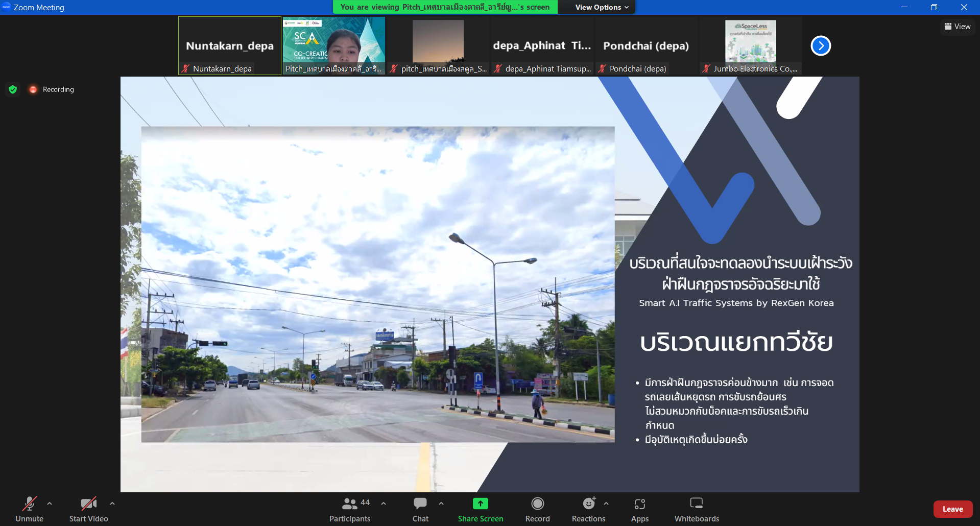
Task: Select Nuntakarn_depa participant tile
Action: [x=230, y=46]
